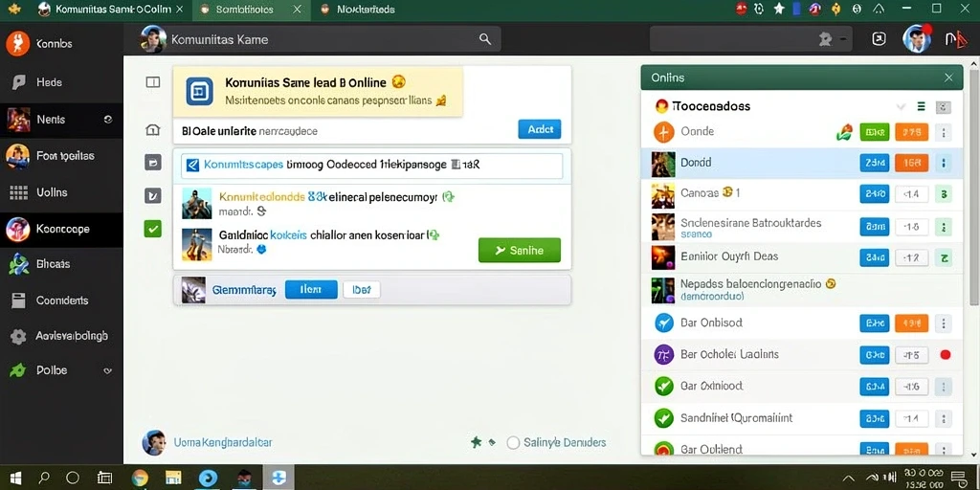The width and height of the screenshot is (980, 490).
Task: Click the green Sanihe button
Action: (x=520, y=250)
